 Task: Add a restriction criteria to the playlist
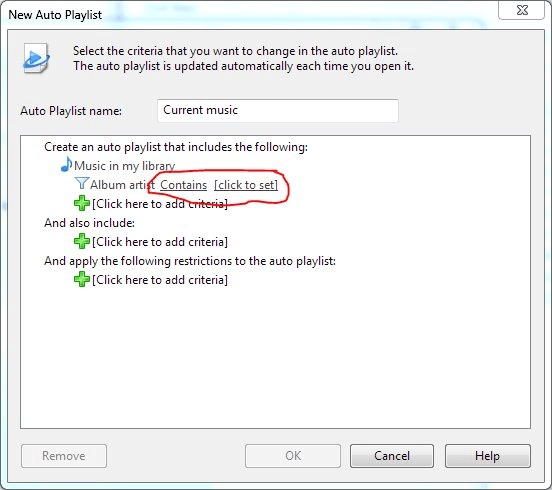pyautogui.click(x=160, y=280)
